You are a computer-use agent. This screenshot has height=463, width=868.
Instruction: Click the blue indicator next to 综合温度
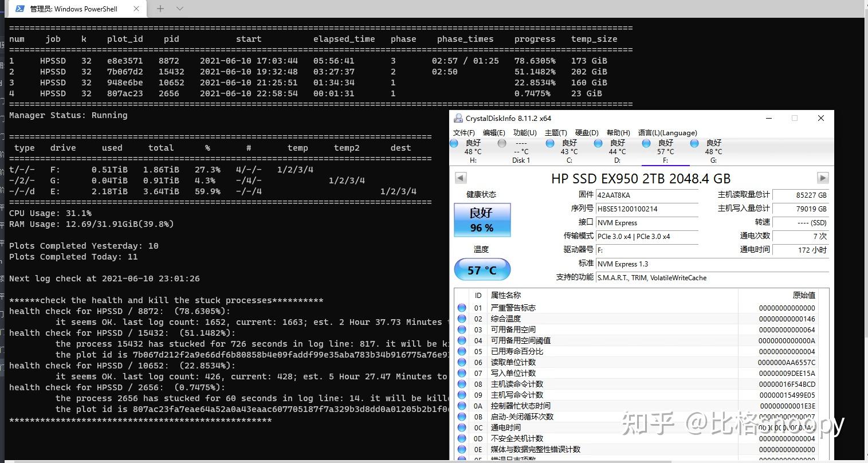[x=461, y=319]
